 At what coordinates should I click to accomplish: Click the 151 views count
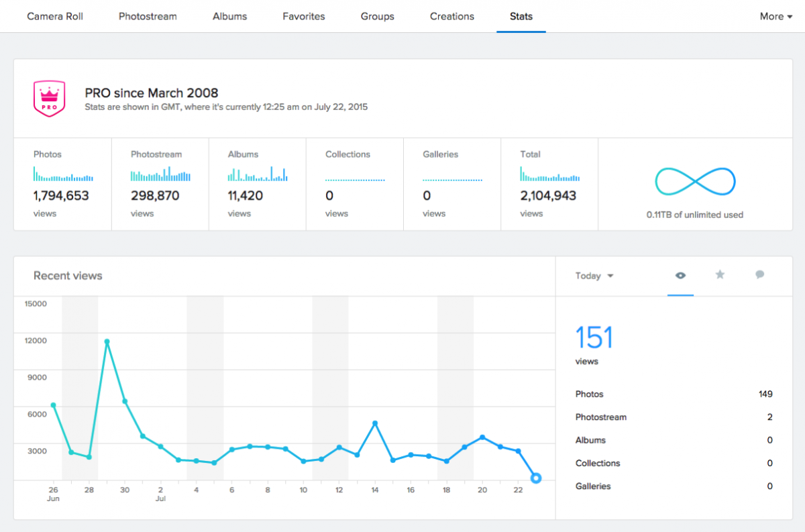click(594, 337)
